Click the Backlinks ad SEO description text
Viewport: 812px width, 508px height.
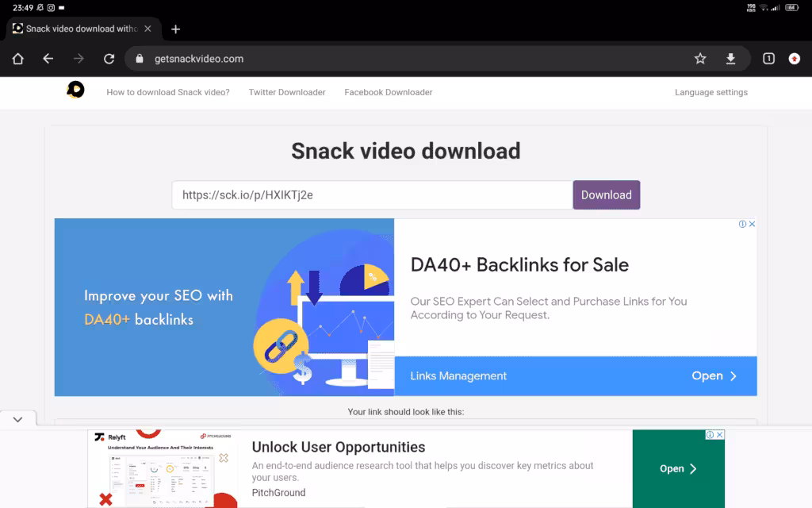click(x=549, y=308)
